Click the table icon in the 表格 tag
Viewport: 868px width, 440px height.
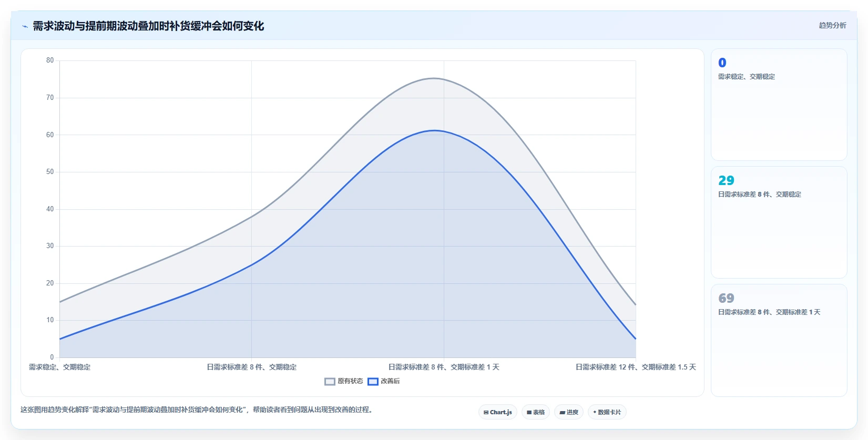pos(529,413)
